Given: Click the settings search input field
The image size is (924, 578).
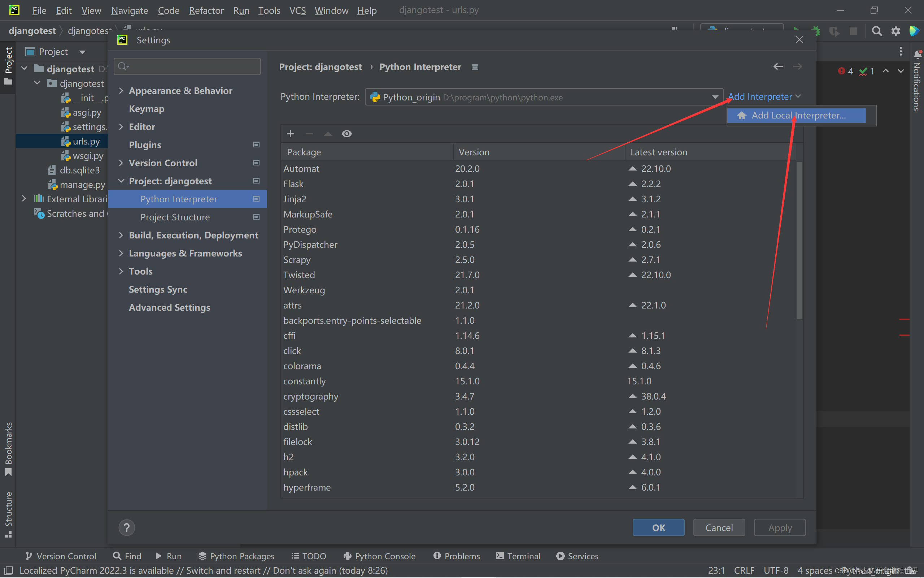Looking at the screenshot, I should pos(187,66).
